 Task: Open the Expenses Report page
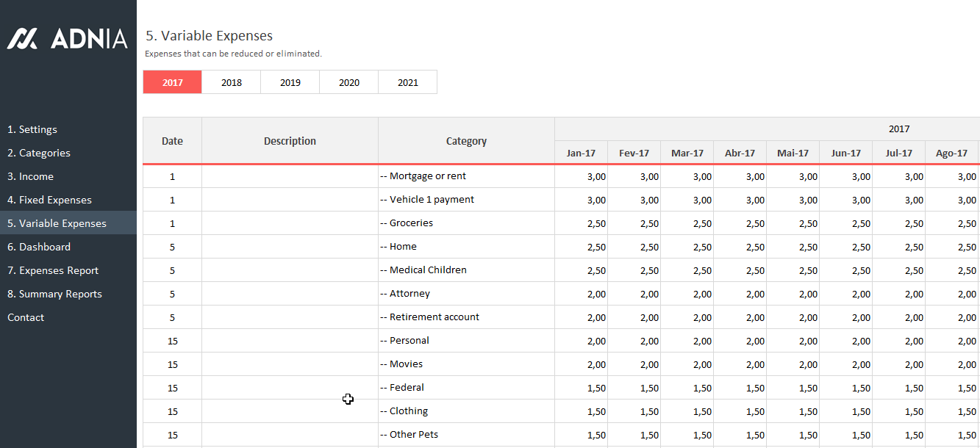53,270
